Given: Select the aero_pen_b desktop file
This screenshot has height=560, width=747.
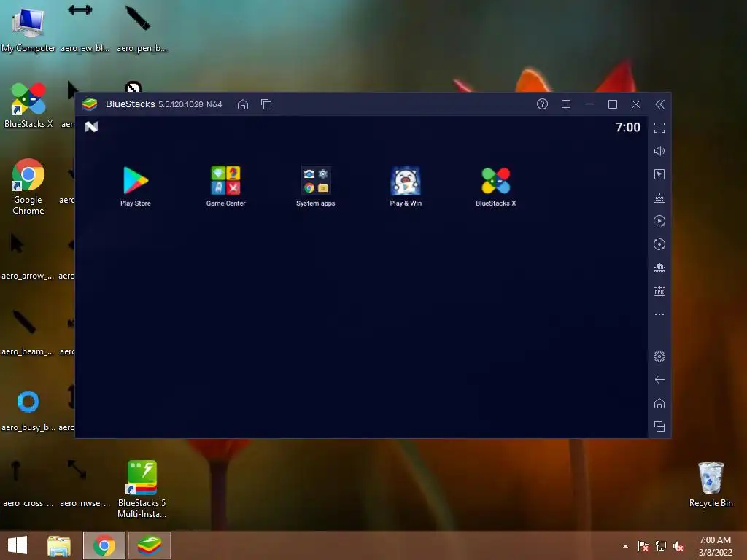Looking at the screenshot, I should [x=142, y=28].
